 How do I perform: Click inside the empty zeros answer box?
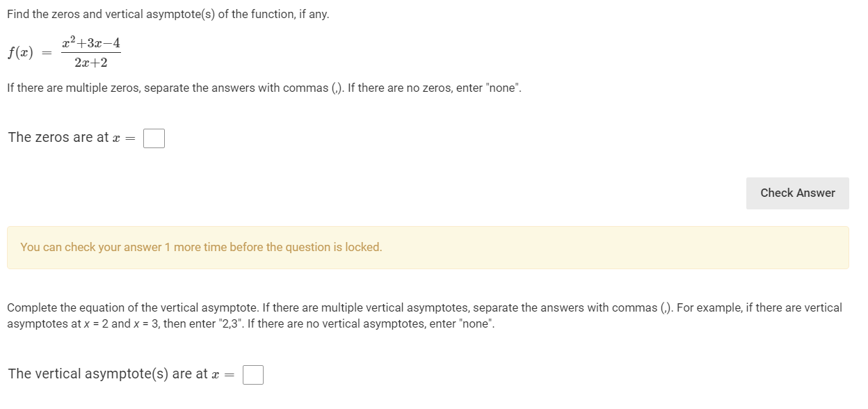pyautogui.click(x=154, y=138)
